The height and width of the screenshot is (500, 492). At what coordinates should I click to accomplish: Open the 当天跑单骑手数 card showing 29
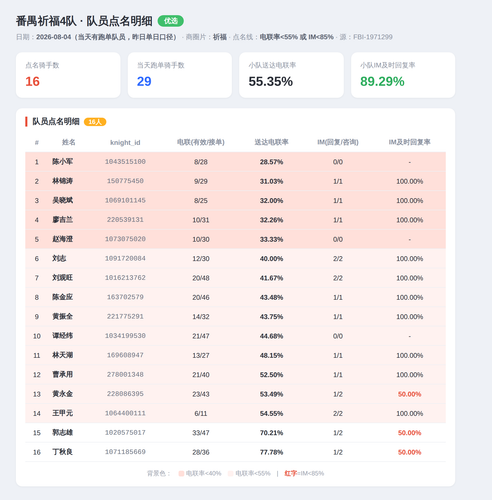pos(180,75)
